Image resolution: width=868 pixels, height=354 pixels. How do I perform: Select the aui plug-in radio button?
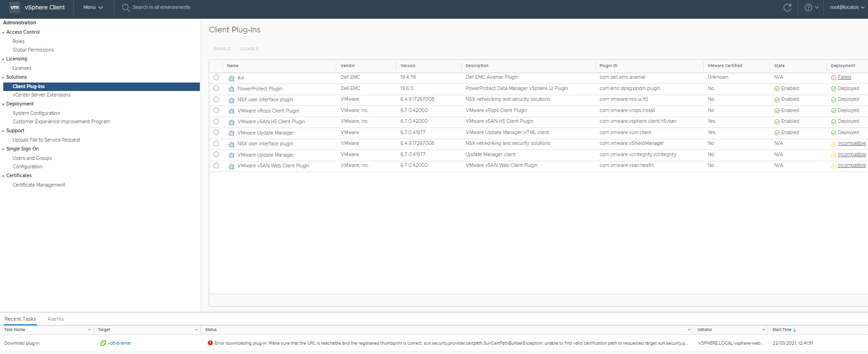tap(216, 77)
